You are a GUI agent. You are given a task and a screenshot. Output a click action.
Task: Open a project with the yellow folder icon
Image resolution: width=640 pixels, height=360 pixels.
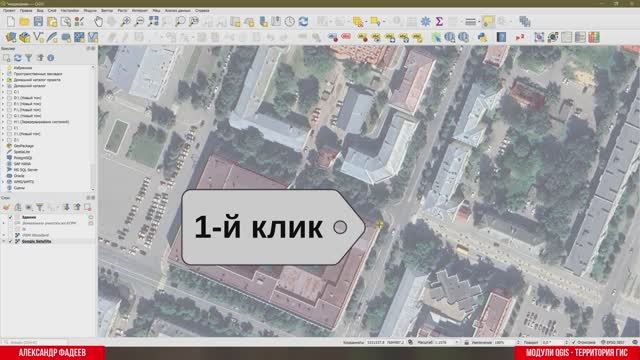pyautogui.click(x=24, y=22)
